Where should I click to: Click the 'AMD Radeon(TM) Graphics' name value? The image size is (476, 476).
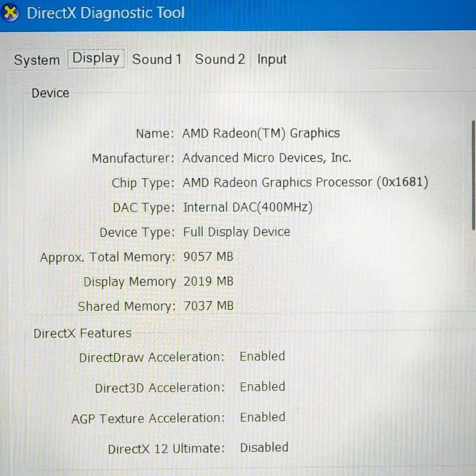pos(261,133)
